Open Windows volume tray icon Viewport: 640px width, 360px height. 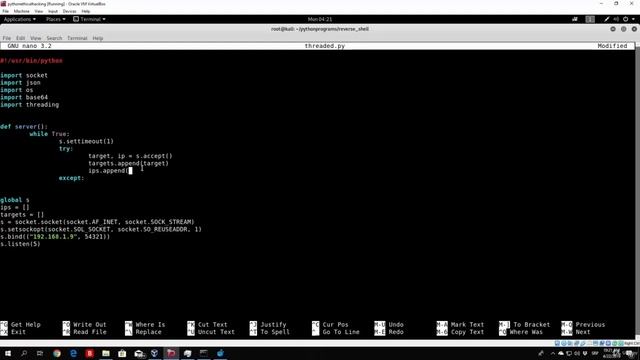(577, 353)
